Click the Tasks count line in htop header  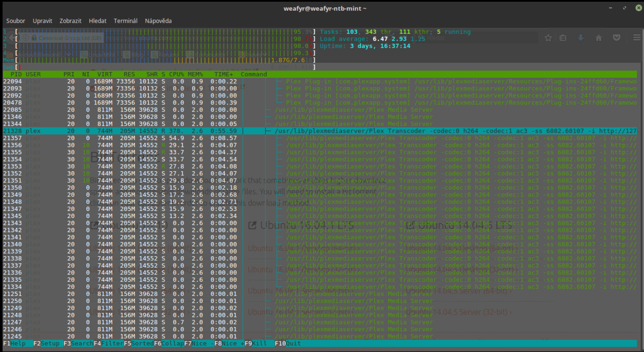395,32
